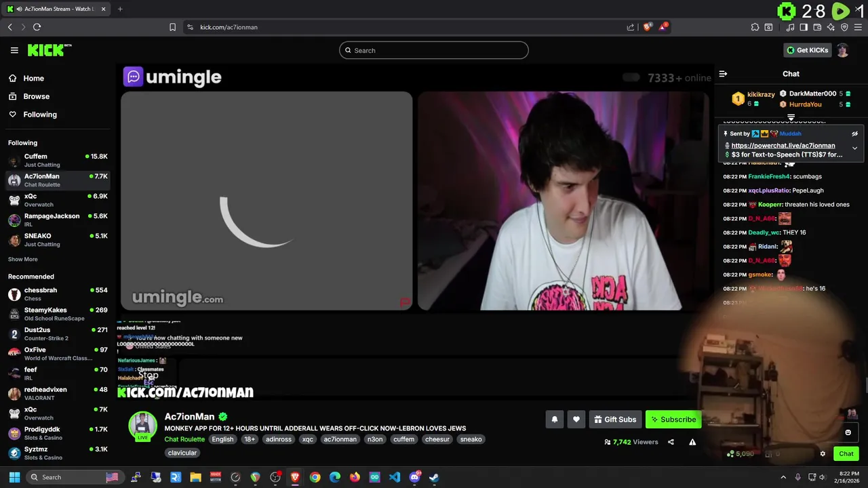Image resolution: width=868 pixels, height=488 pixels.
Task: Go back in the browser
Action: (10, 27)
